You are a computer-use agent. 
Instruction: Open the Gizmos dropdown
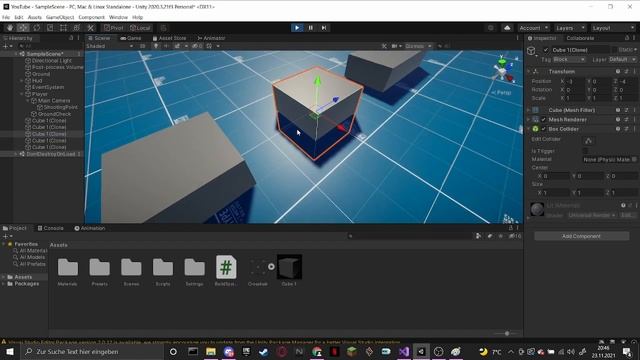(x=418, y=46)
